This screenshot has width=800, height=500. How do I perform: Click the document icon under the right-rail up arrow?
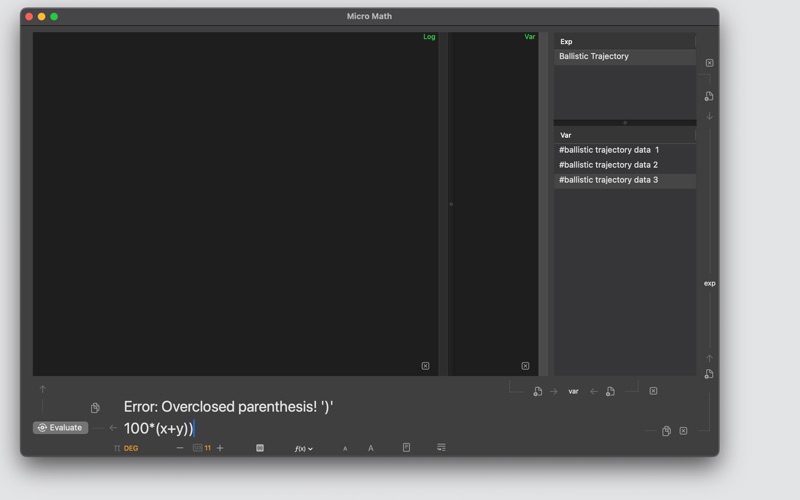pyautogui.click(x=709, y=374)
